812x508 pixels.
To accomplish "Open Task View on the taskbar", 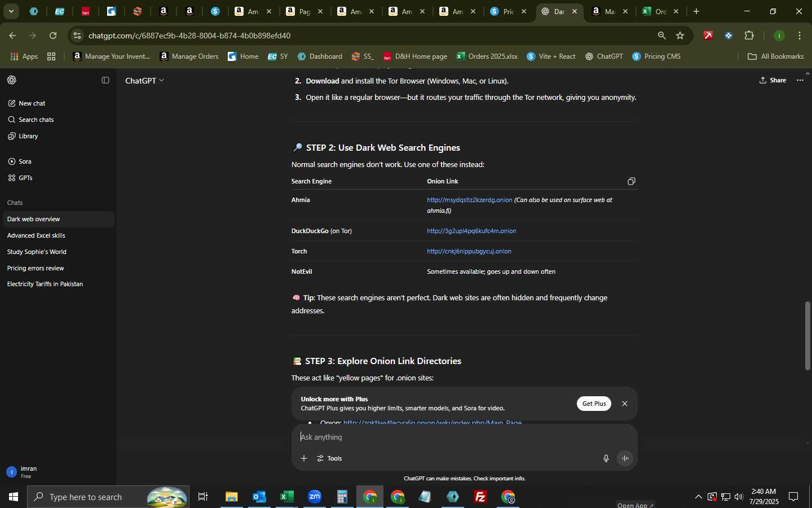I will (x=203, y=497).
